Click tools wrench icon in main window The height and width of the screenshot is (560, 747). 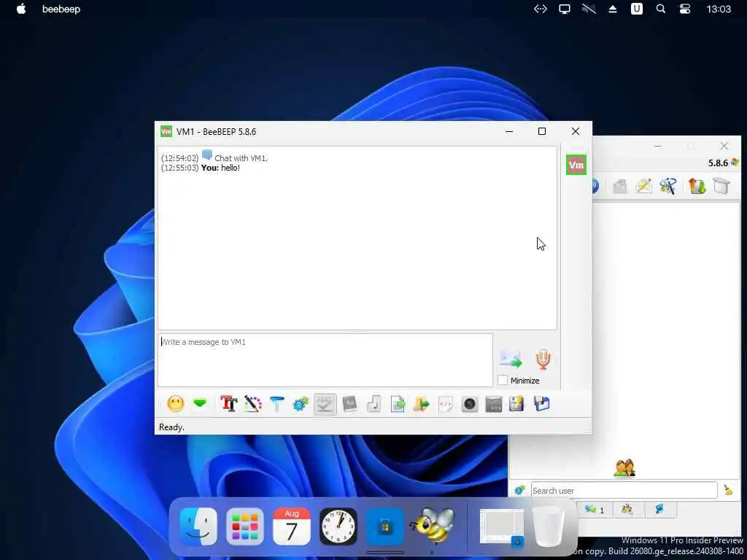coord(668,186)
